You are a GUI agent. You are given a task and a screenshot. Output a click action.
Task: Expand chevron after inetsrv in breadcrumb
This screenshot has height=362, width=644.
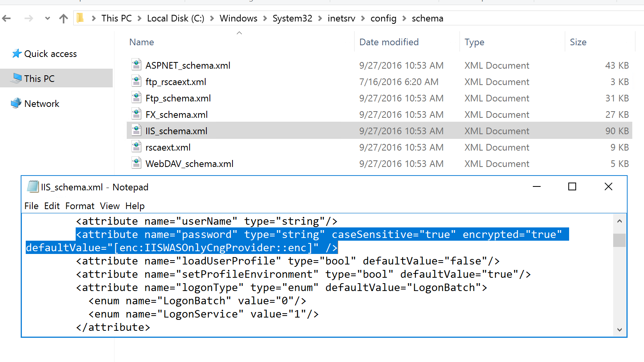pos(363,18)
